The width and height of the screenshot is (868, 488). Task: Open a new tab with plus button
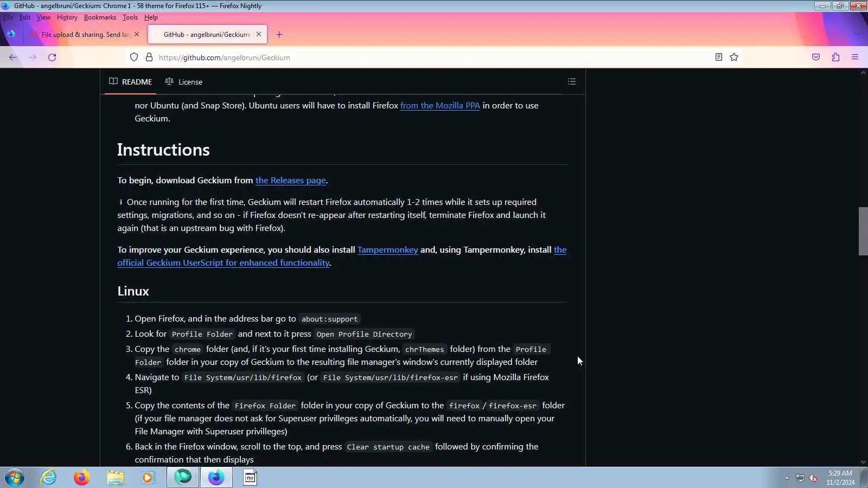(x=279, y=35)
